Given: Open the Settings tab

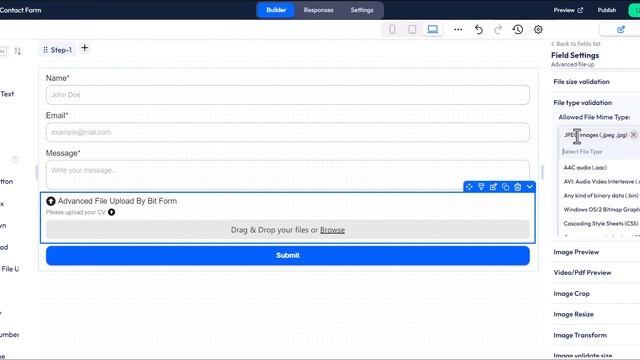Looking at the screenshot, I should (362, 10).
